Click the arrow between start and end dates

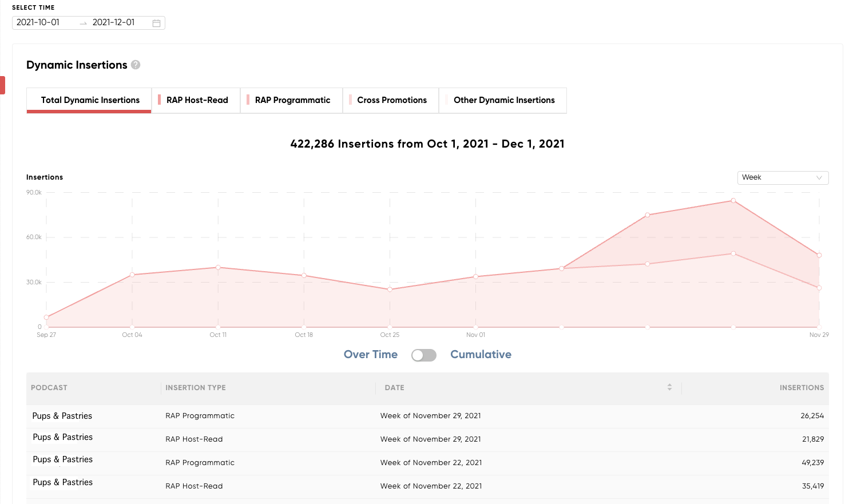click(84, 23)
